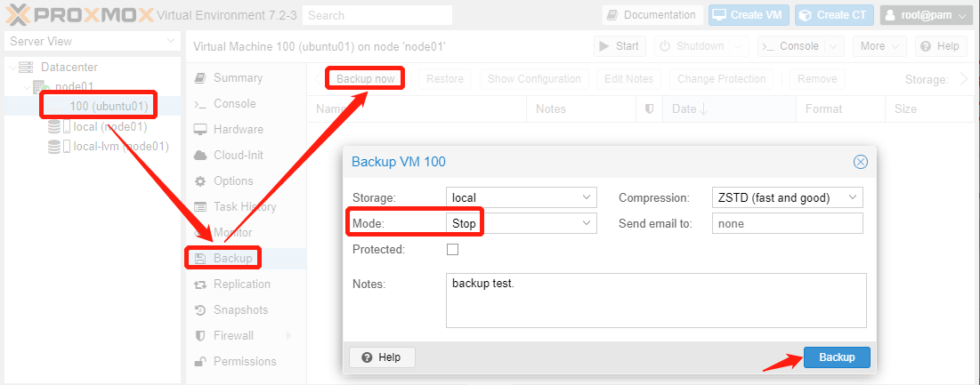Open the Console side tab
The height and width of the screenshot is (385, 980).
[x=247, y=103]
